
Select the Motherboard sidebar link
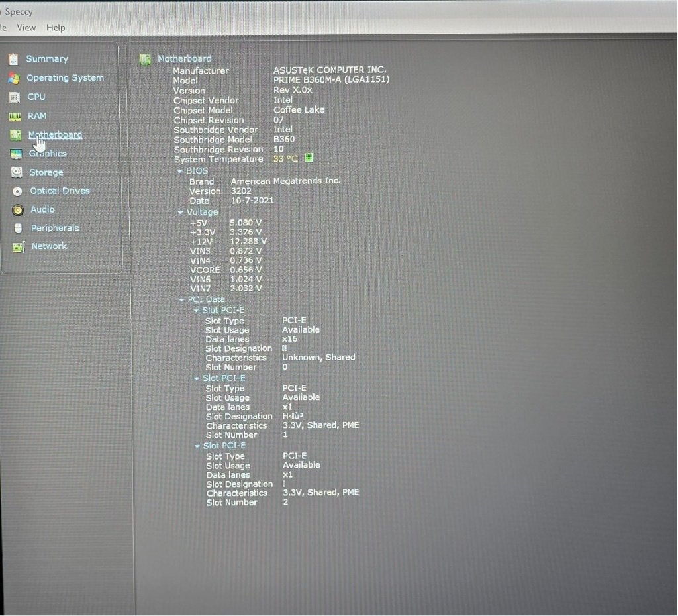(56, 135)
